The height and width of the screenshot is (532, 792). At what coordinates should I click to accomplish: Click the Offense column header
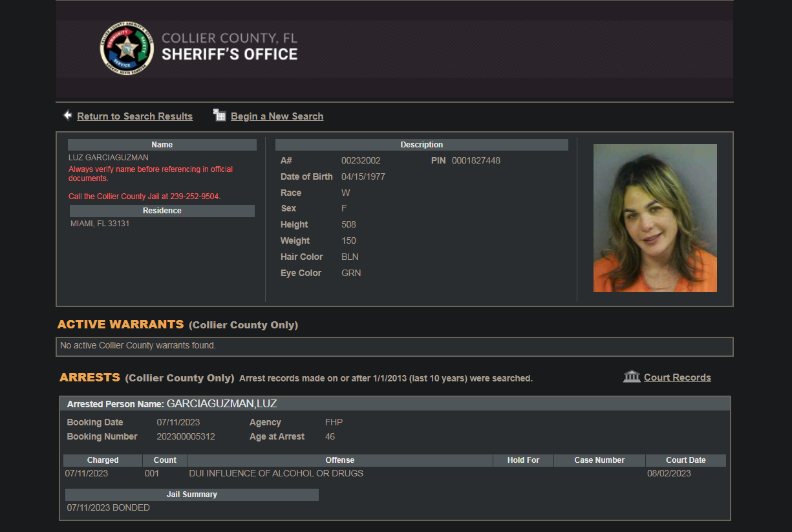tap(339, 460)
